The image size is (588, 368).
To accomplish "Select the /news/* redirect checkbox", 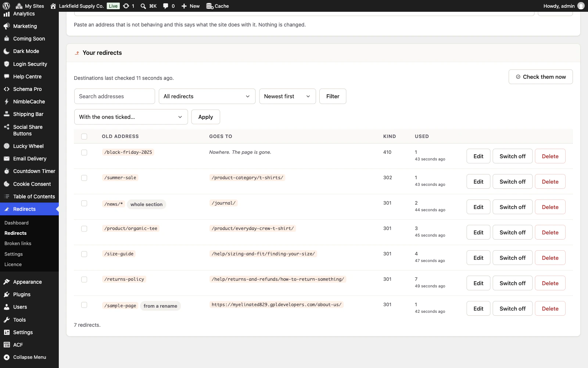I will pyautogui.click(x=84, y=203).
